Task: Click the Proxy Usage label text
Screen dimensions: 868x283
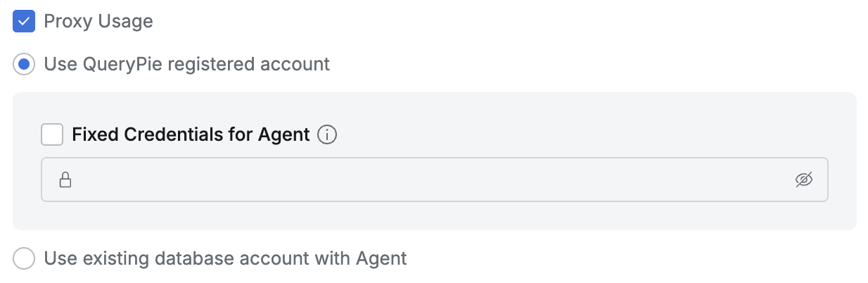Action: 98,21
